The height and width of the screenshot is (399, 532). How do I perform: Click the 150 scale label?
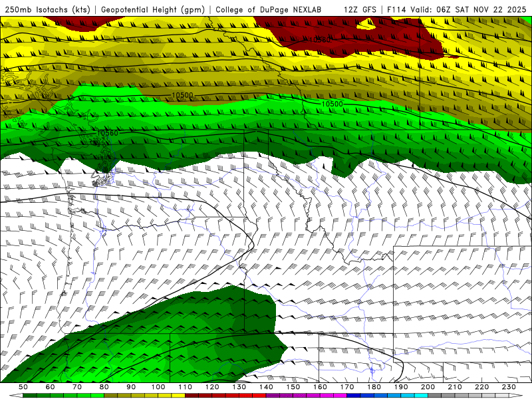(293, 387)
